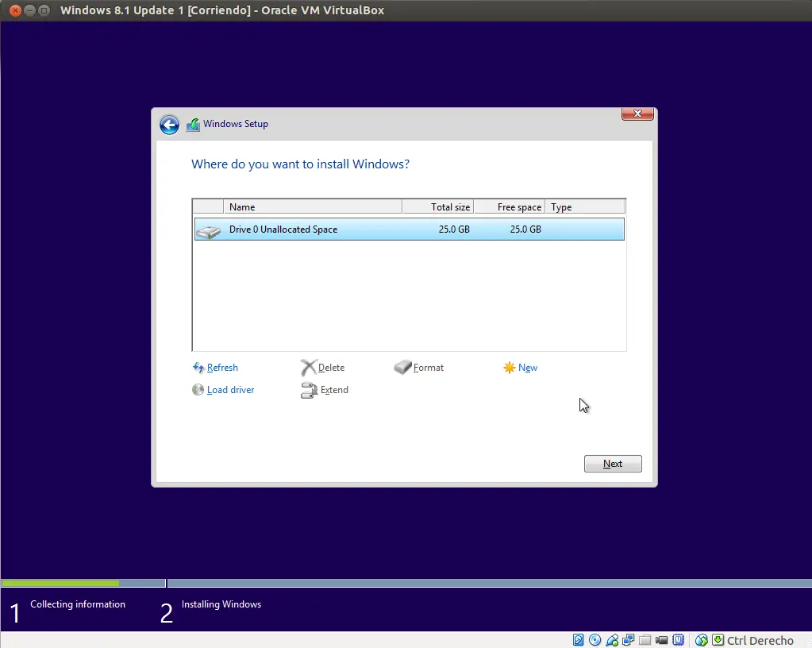This screenshot has height=648, width=812.
Task: Click the Refresh arrows icon
Action: [x=198, y=368]
